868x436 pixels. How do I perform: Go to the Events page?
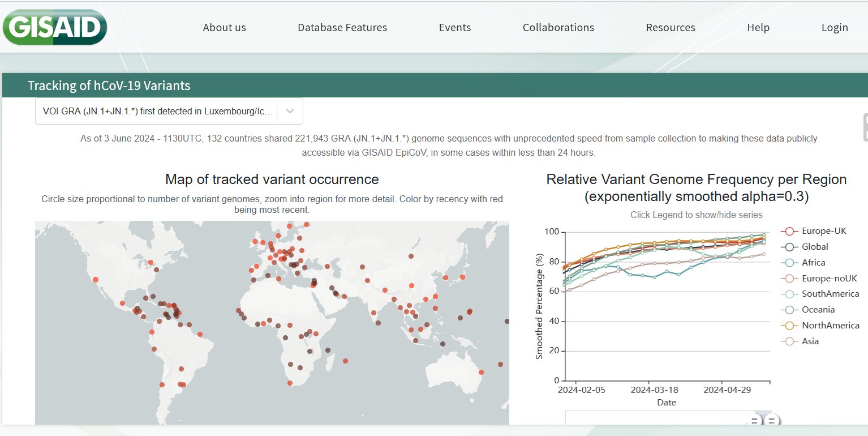tap(454, 28)
